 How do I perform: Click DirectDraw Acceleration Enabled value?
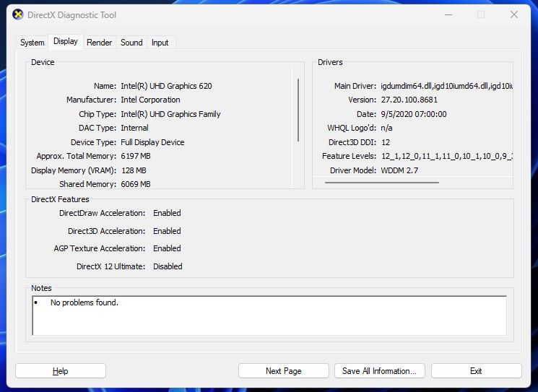point(167,213)
